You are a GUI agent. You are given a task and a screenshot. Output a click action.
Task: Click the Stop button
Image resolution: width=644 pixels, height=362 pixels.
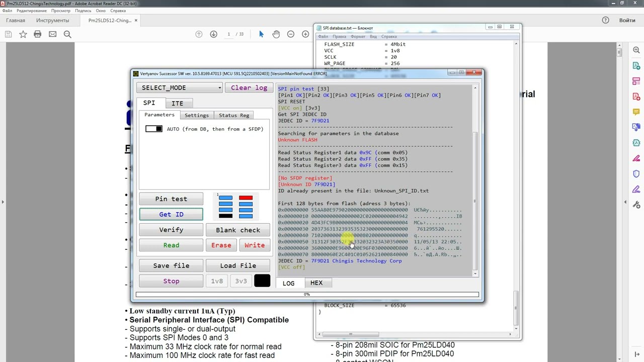(171, 281)
